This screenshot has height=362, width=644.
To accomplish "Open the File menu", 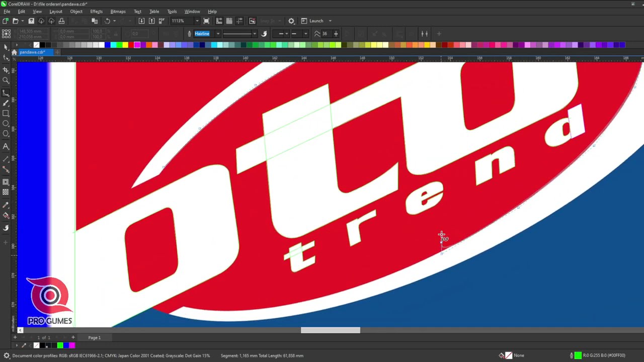I will coord(7,12).
